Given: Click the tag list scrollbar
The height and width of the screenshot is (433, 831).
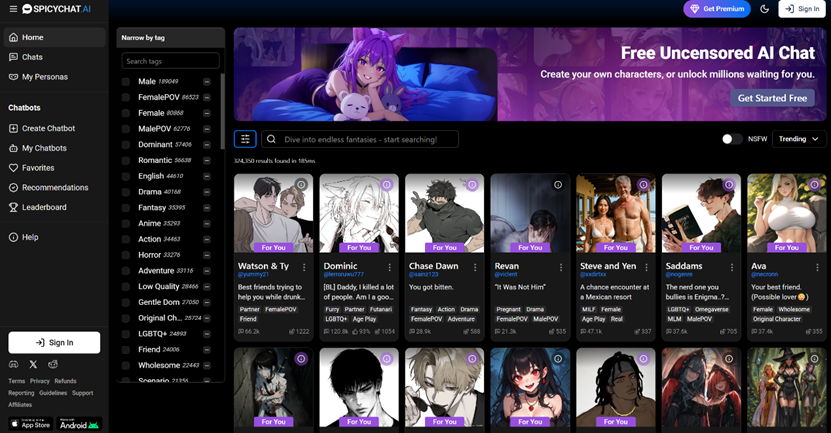Looking at the screenshot, I should point(222,100).
